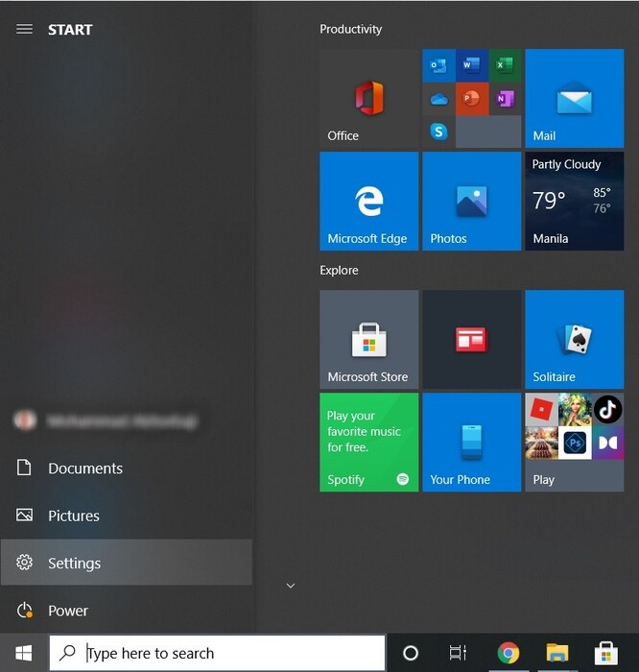Open the Photos tile

click(471, 201)
